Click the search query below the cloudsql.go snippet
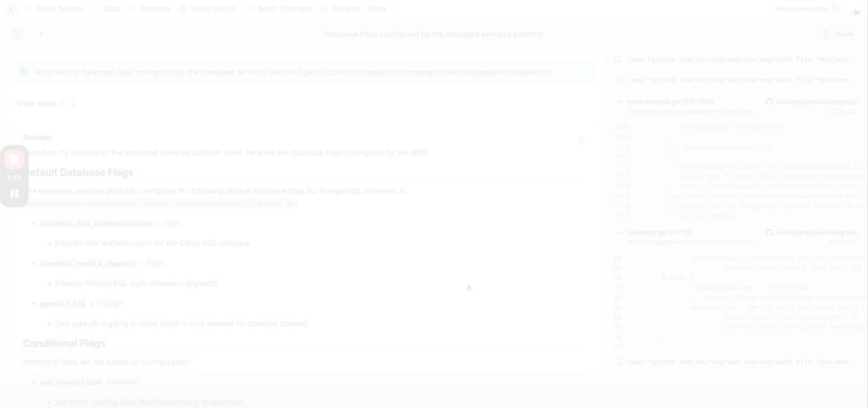The height and width of the screenshot is (408, 868). tap(740, 362)
